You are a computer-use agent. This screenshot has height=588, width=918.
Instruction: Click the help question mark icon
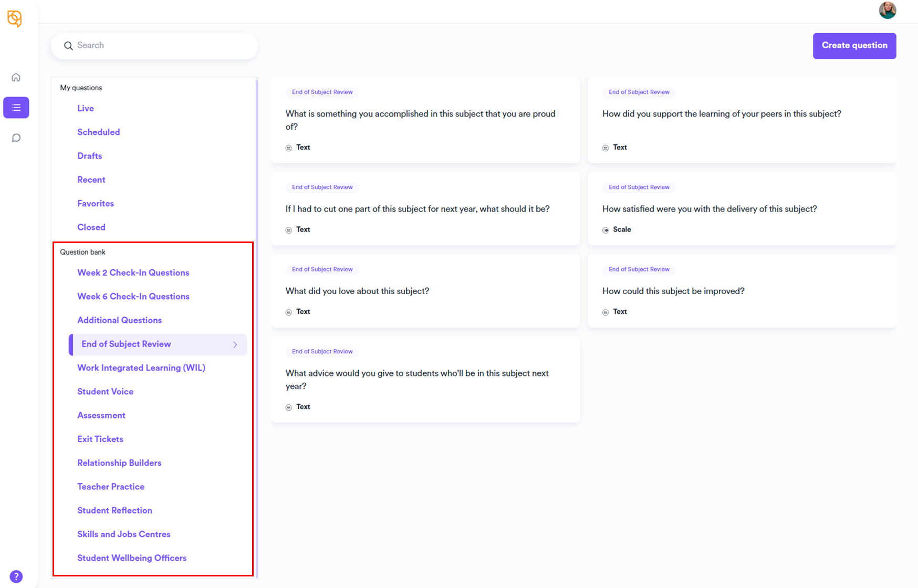pos(16,576)
